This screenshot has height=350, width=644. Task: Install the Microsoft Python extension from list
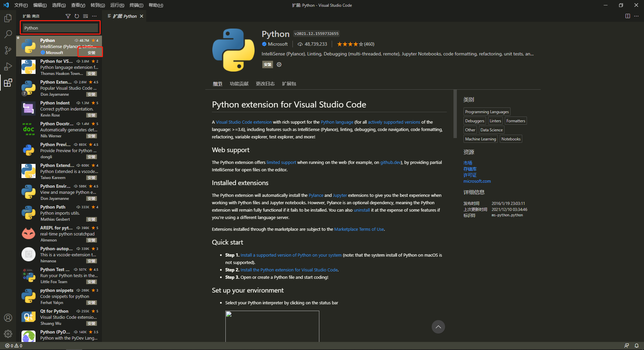pos(92,53)
